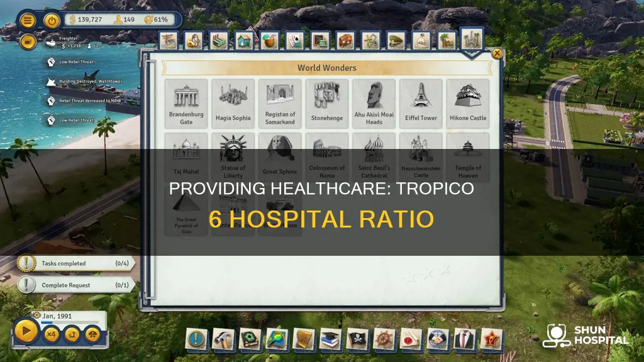The width and height of the screenshot is (644, 362).
Task: Choose the Registan of Samarkand wonder
Action: click(280, 104)
